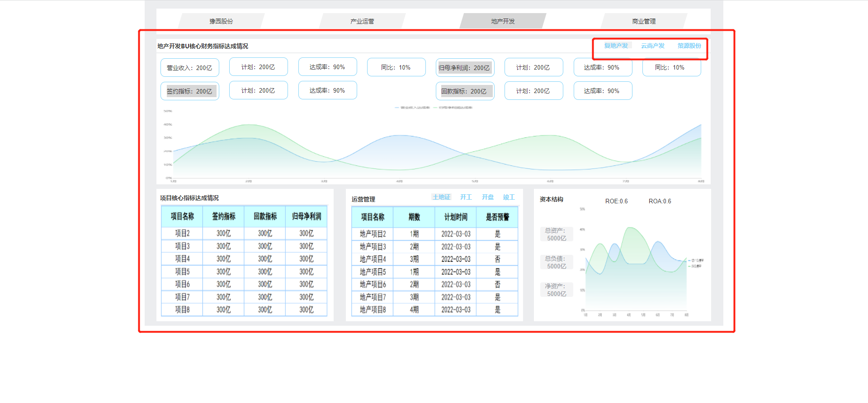This screenshot has height=403, width=868.
Task: Click the 营业收入: 200亿 indicator box
Action: 190,68
